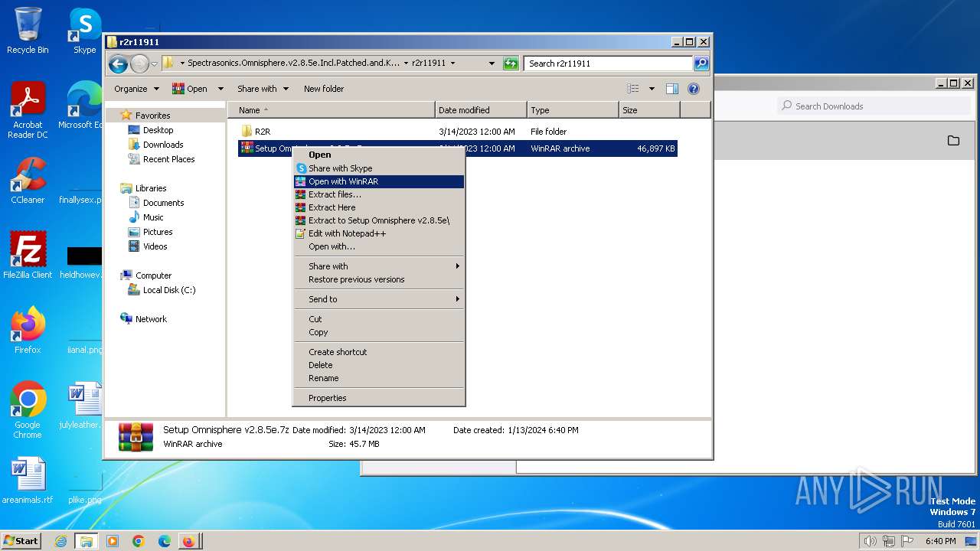Change view layout icon in toolbar
Viewport: 980px width, 551px height.
(x=633, y=89)
